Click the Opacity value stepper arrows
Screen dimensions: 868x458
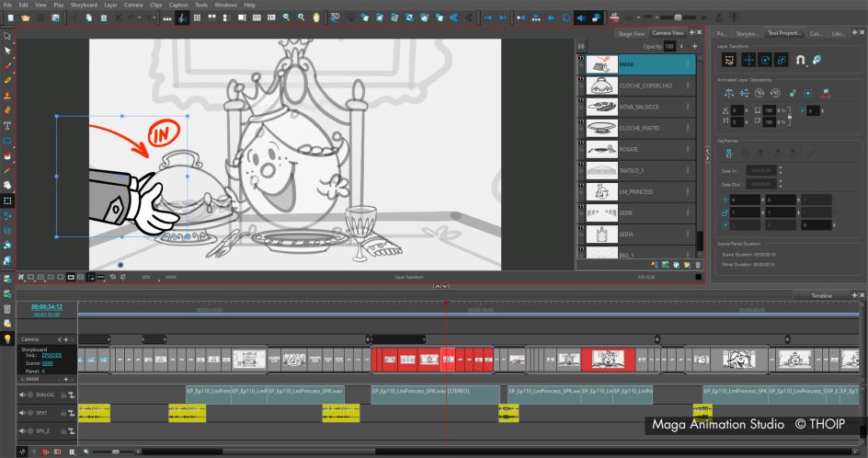pos(681,47)
